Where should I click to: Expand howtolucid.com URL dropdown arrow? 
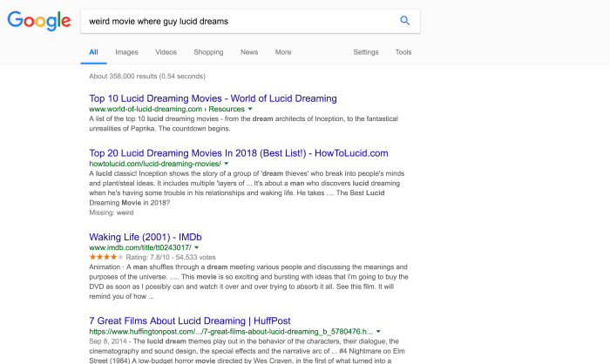point(227,163)
